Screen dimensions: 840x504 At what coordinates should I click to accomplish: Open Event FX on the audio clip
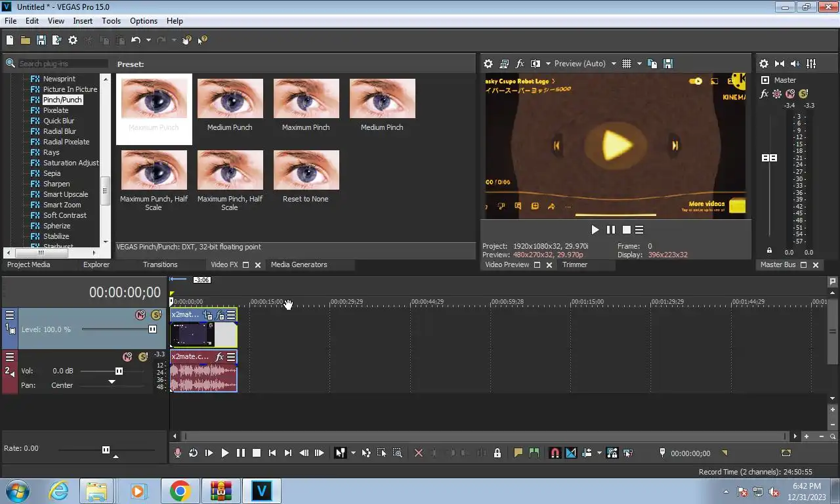tap(220, 357)
